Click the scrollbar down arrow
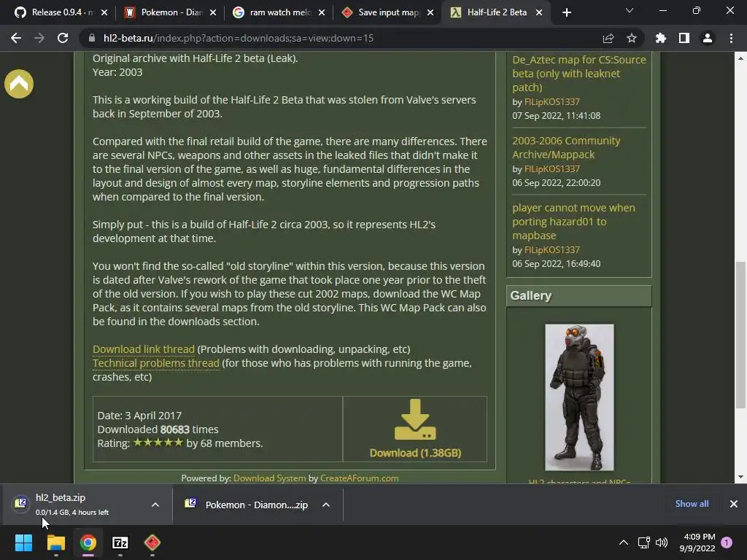The image size is (747, 560). [740, 477]
